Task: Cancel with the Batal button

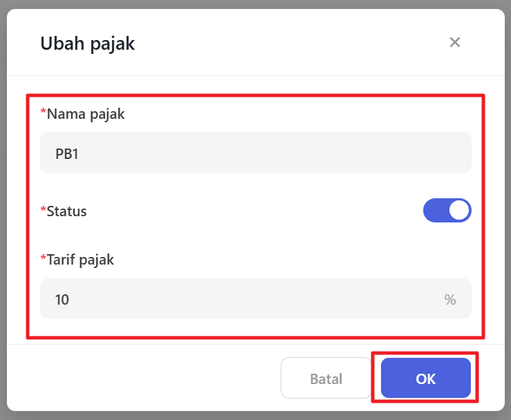Action: [x=326, y=379]
